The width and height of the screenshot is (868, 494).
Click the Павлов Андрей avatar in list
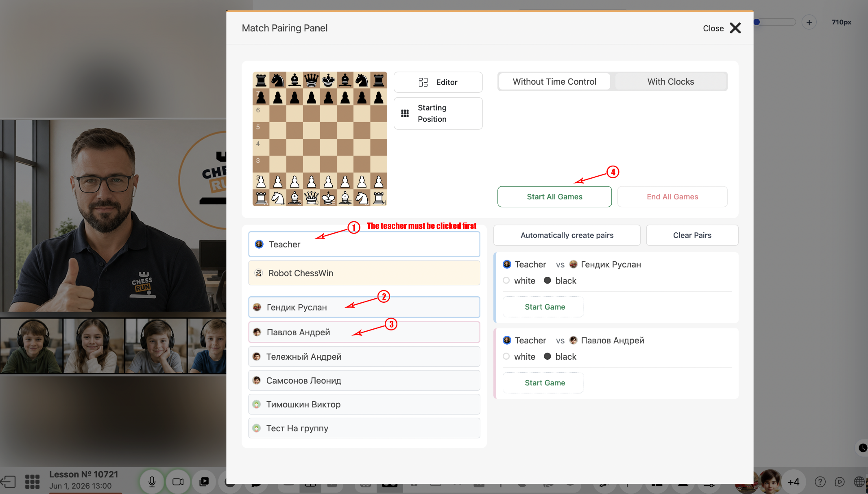click(x=257, y=332)
